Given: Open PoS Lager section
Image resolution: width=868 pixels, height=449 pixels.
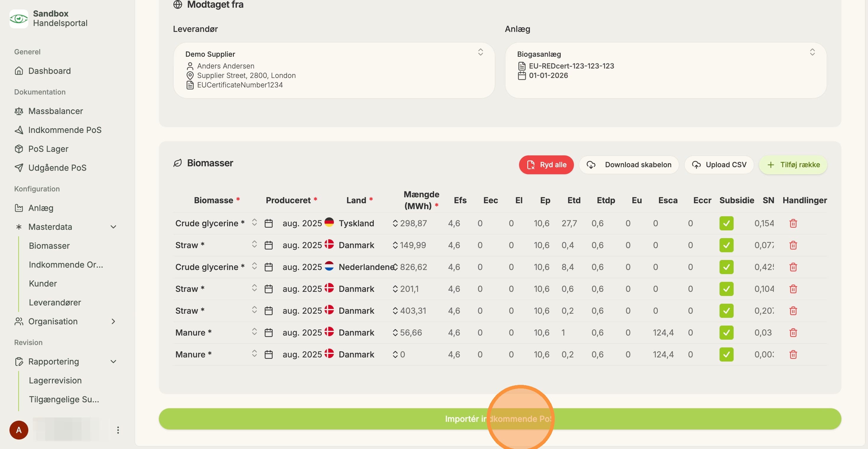Looking at the screenshot, I should click(41, 149).
